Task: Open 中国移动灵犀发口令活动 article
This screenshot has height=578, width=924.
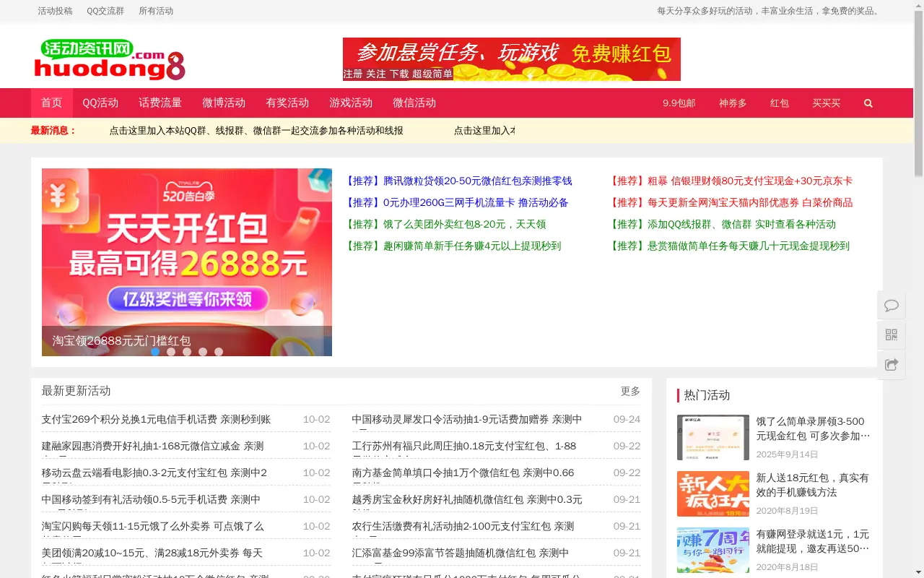Action: point(467,419)
